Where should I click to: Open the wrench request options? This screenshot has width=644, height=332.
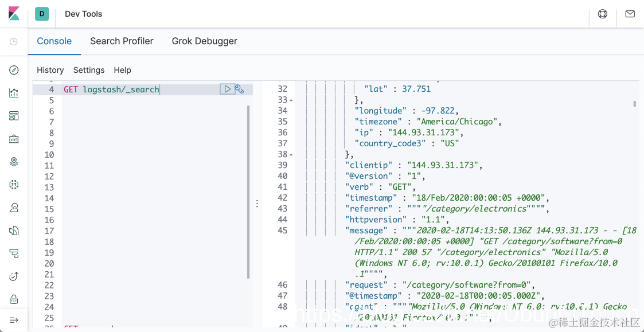point(240,89)
